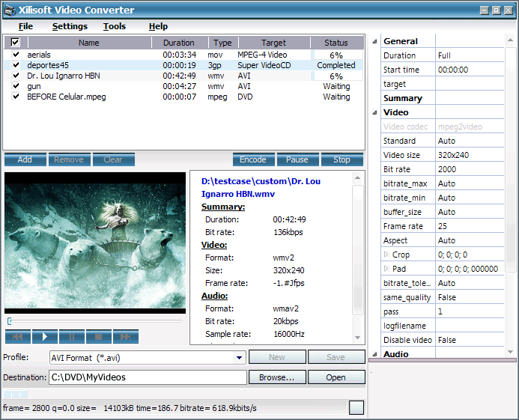Click the Destination path input field
This screenshot has width=519, height=420.
(x=148, y=377)
